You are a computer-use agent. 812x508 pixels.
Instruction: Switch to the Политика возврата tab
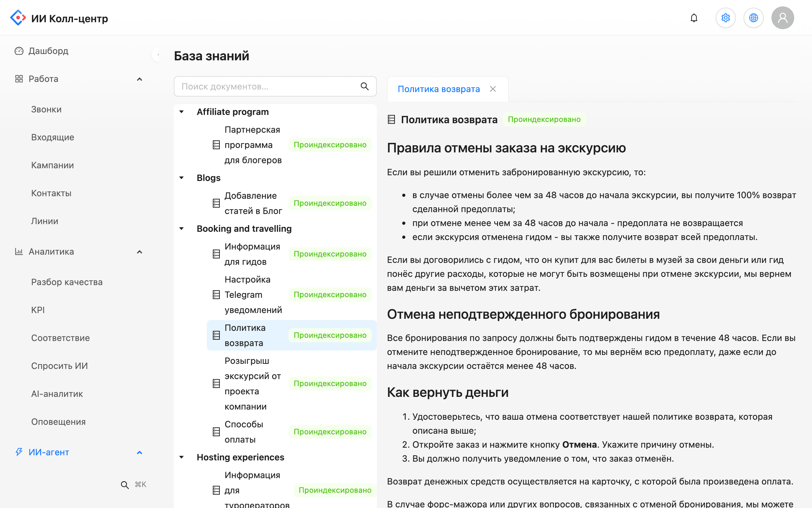439,89
